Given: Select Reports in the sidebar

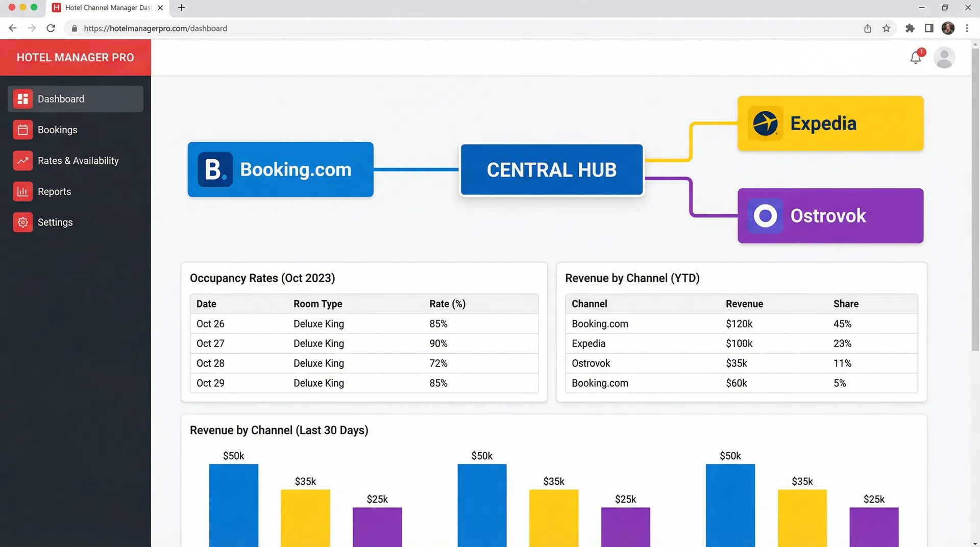Looking at the screenshot, I should (76, 192).
